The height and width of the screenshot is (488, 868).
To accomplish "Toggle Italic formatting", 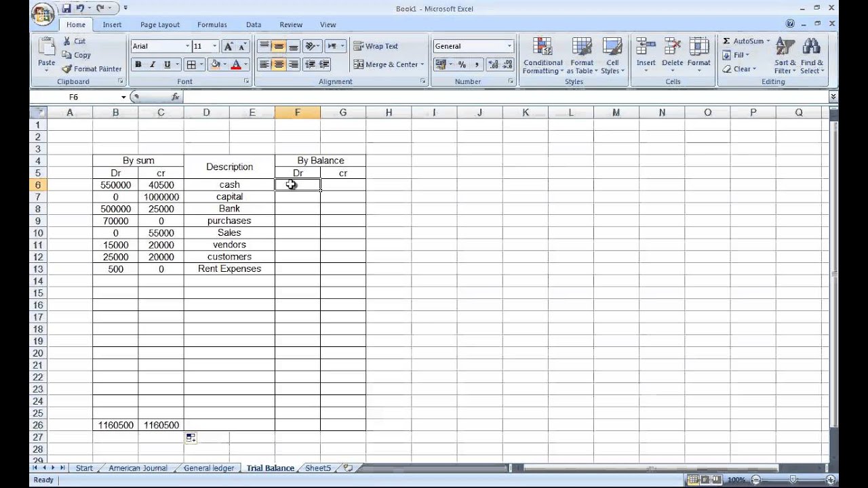I will (x=153, y=64).
